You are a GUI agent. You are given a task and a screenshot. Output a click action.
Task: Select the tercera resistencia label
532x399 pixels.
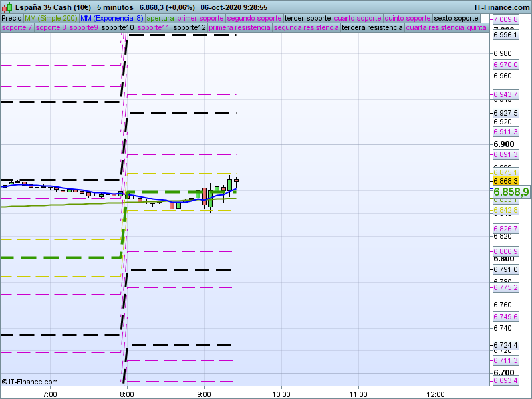coord(372,28)
